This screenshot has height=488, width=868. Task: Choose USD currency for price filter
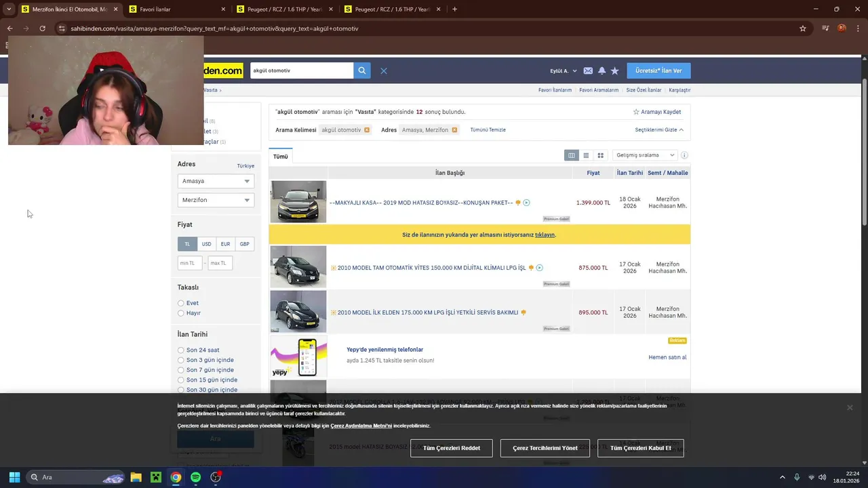click(x=206, y=244)
